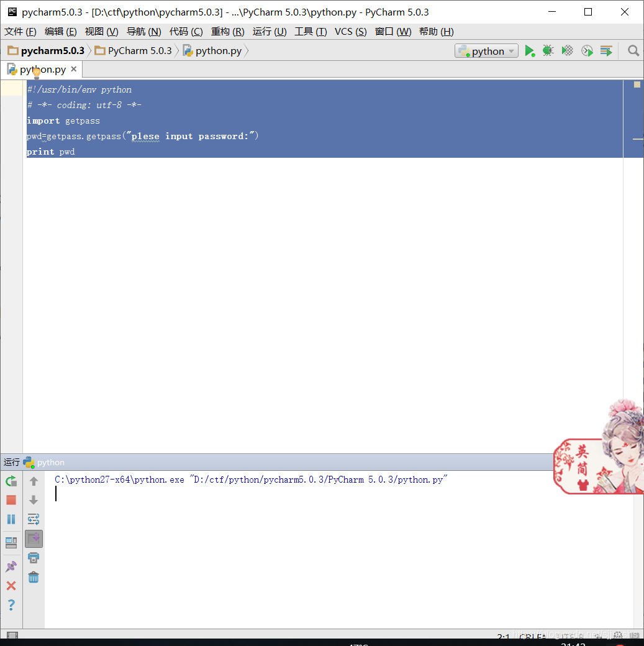644x646 pixels.
Task: Open the 窗口 (W) menu
Action: (x=393, y=32)
